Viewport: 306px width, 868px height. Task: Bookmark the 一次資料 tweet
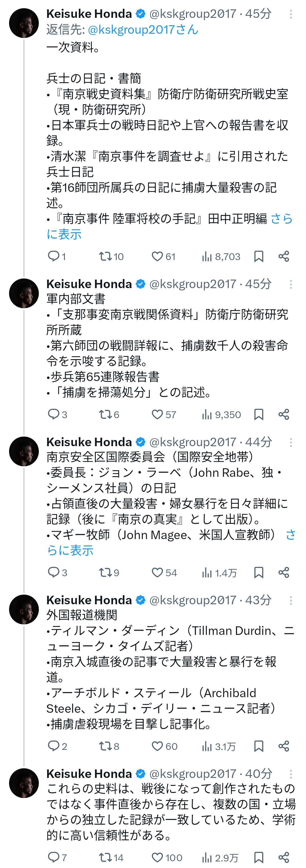tap(258, 256)
